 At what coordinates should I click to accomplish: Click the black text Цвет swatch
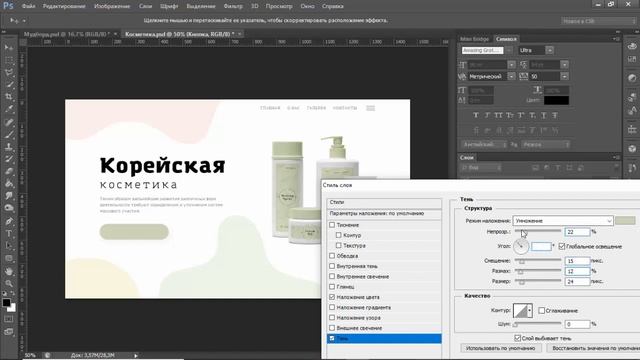pyautogui.click(x=556, y=100)
